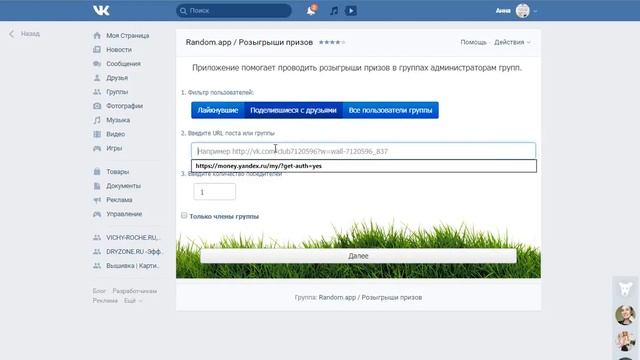Open the Random.app group link in footer
Viewport: 640px width, 360px height.
(370, 297)
